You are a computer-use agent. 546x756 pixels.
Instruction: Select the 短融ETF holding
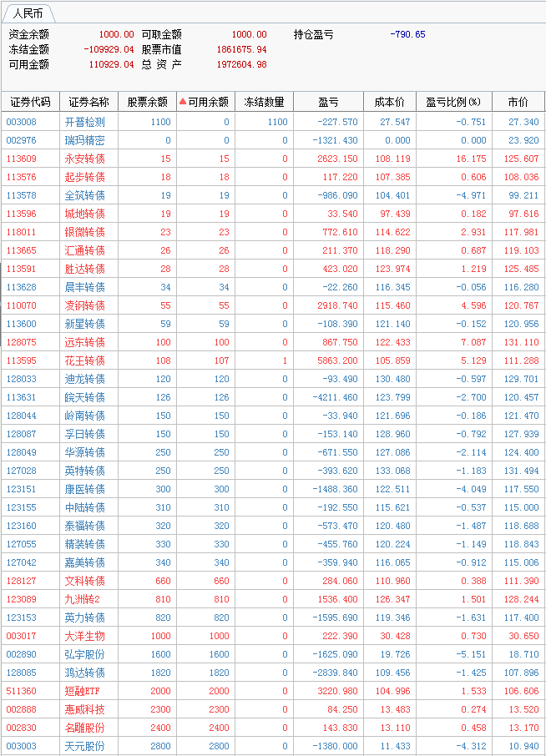[273, 690]
